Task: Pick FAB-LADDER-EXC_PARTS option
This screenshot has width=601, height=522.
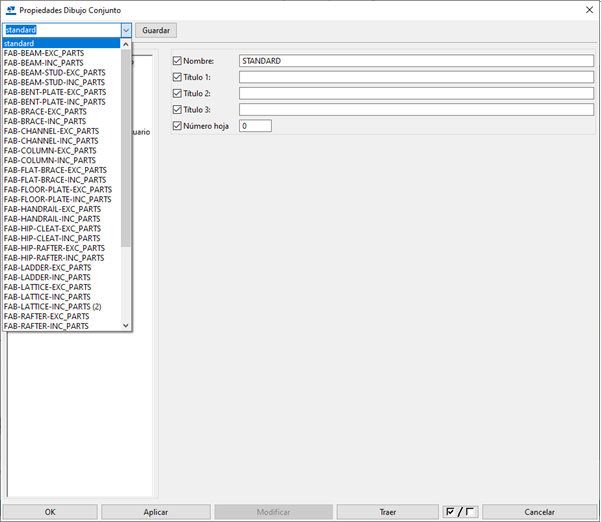Action: click(48, 268)
